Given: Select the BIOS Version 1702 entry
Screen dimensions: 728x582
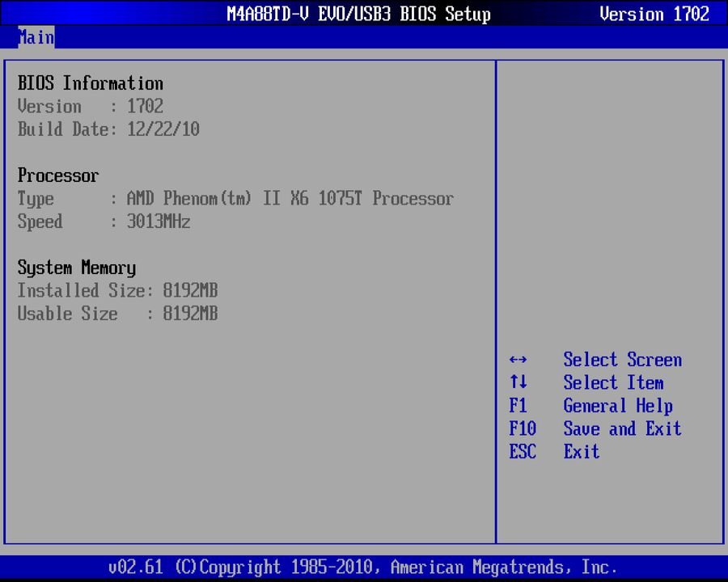Looking at the screenshot, I should (91, 106).
